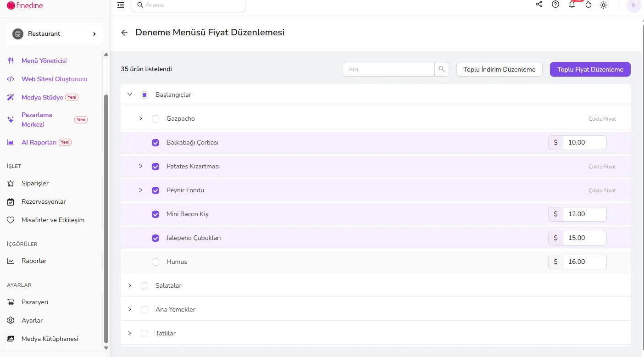Check the Salatalar category checkbox
Screen dimensions: 644x357
tap(144, 286)
